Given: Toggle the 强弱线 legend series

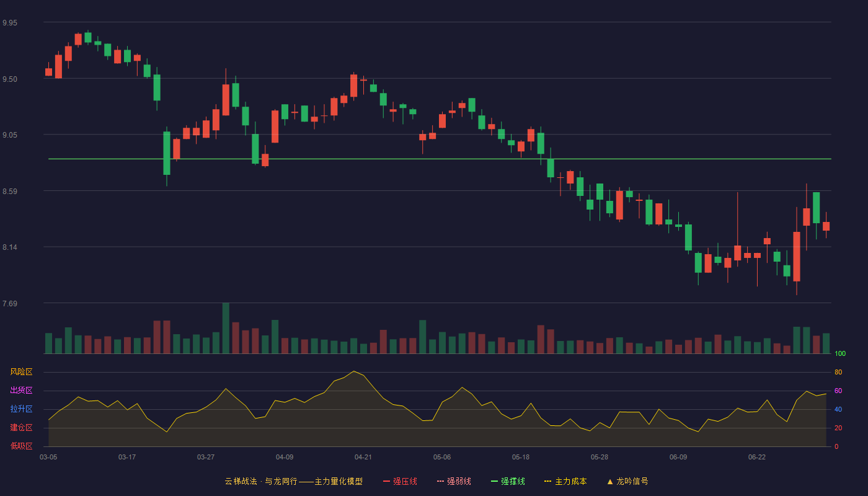Looking at the screenshot, I should pos(454,481).
